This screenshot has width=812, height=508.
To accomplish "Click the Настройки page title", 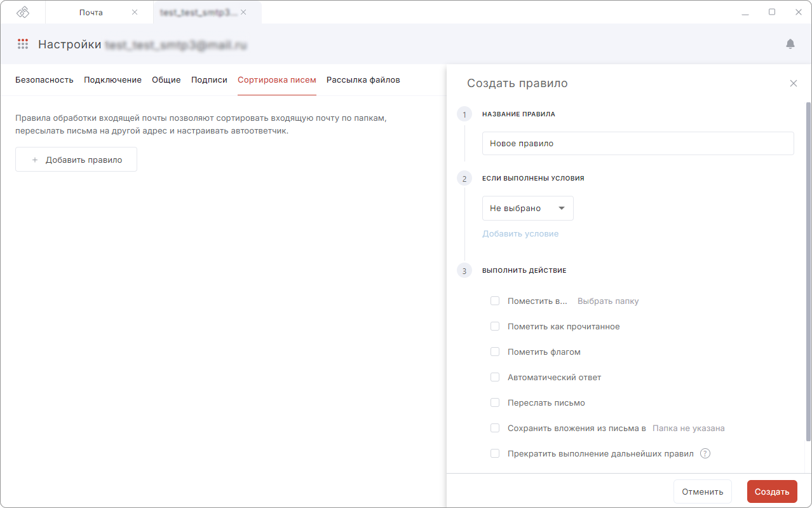I will (70, 45).
